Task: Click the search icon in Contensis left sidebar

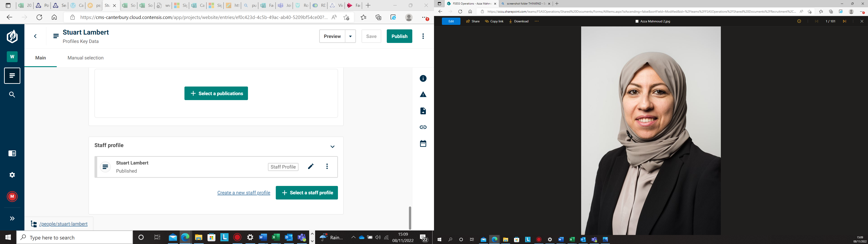Action: [x=12, y=95]
